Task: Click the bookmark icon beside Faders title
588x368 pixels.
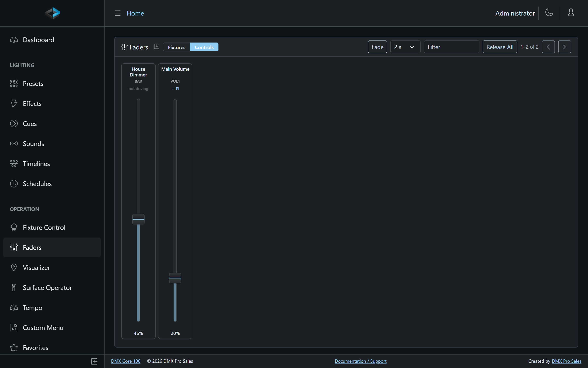Action: click(156, 47)
